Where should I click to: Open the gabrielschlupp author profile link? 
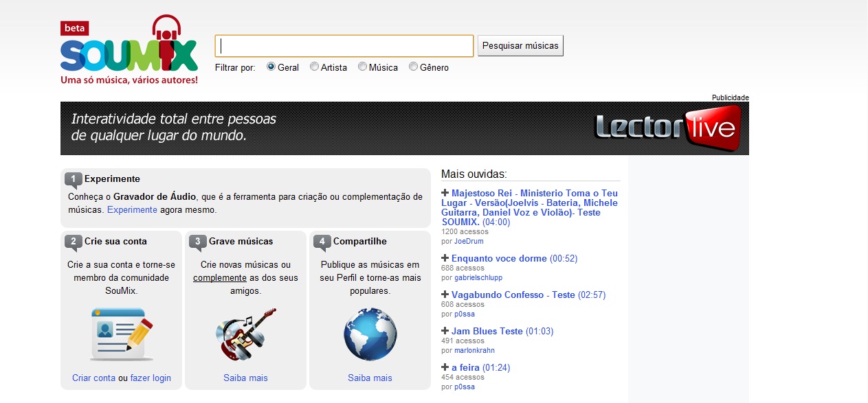(478, 277)
